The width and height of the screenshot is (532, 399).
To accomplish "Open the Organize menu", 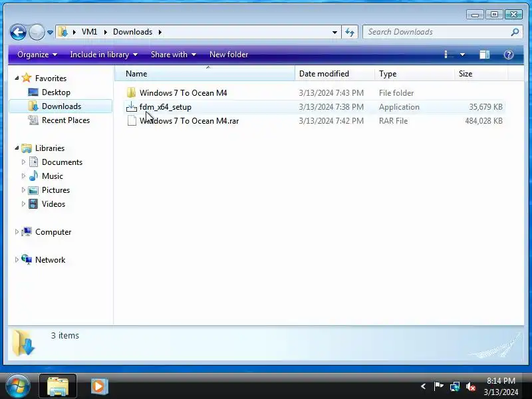I will [x=37, y=55].
